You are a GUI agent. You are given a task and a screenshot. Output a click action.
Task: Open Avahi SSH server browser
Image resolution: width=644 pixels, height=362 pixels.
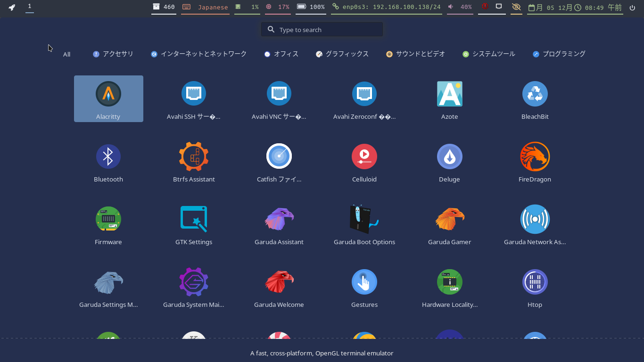[x=194, y=99]
